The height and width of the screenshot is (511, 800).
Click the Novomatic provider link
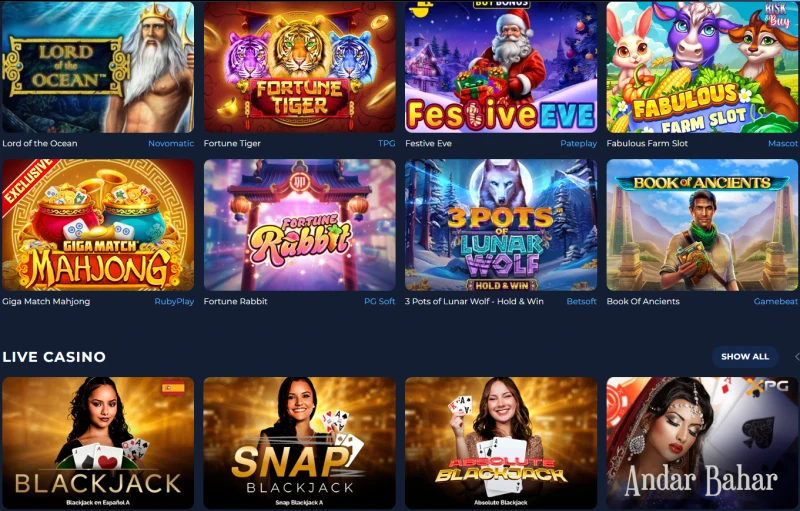pos(171,143)
